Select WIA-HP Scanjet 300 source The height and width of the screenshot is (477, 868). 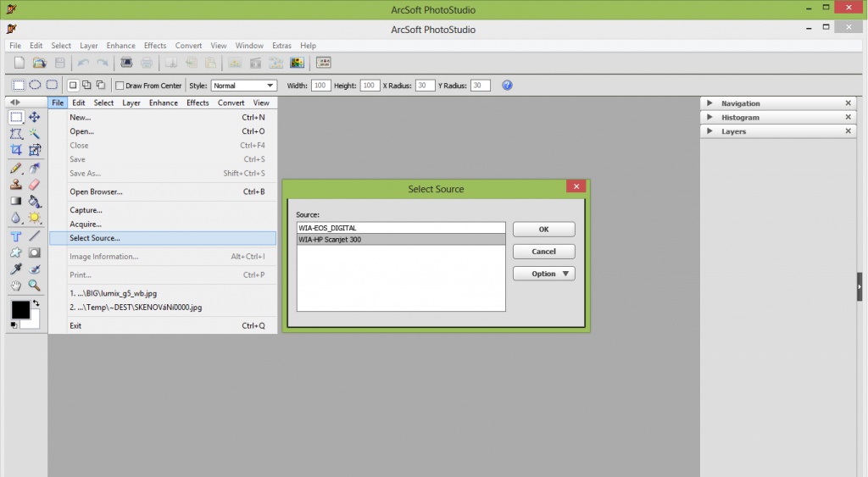pos(401,240)
